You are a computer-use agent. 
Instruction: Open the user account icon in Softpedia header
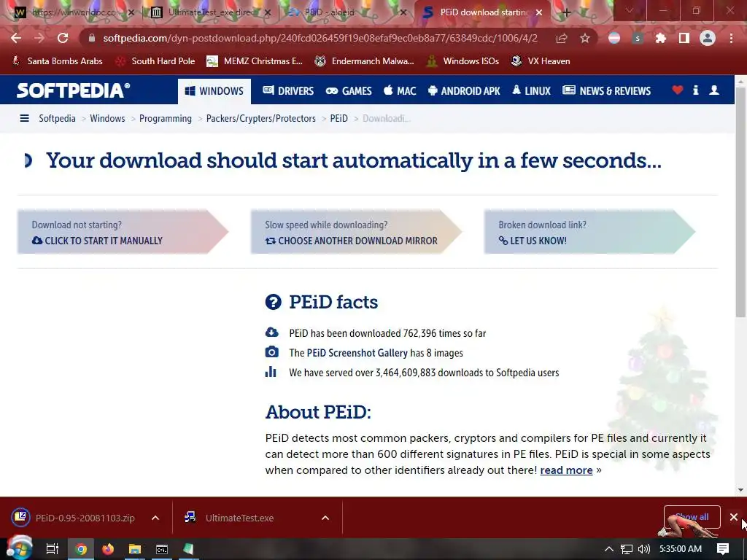[x=713, y=90]
